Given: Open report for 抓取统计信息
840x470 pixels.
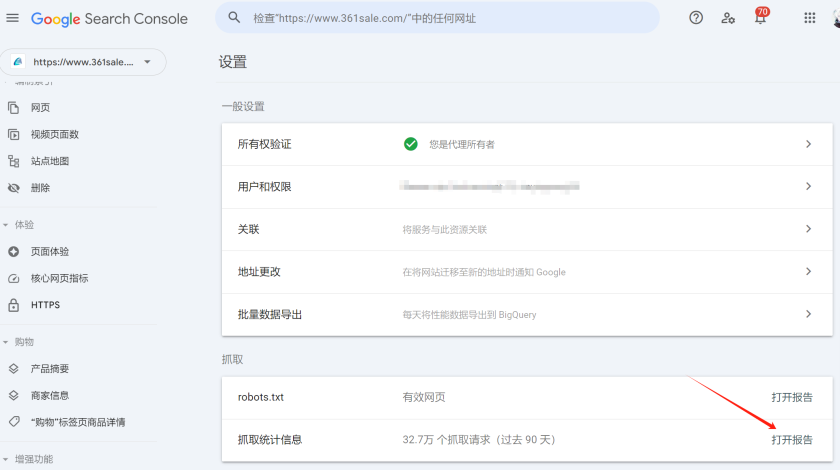Looking at the screenshot, I should (x=792, y=440).
